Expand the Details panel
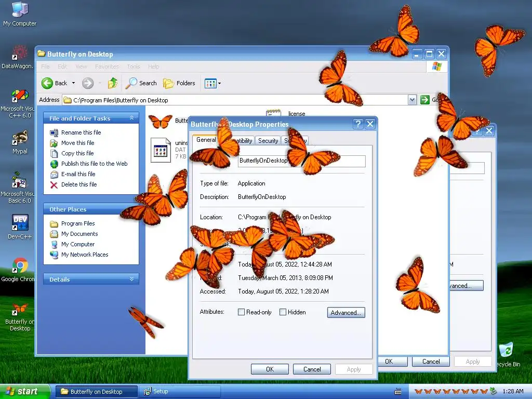This screenshot has width=532, height=399. point(131,279)
